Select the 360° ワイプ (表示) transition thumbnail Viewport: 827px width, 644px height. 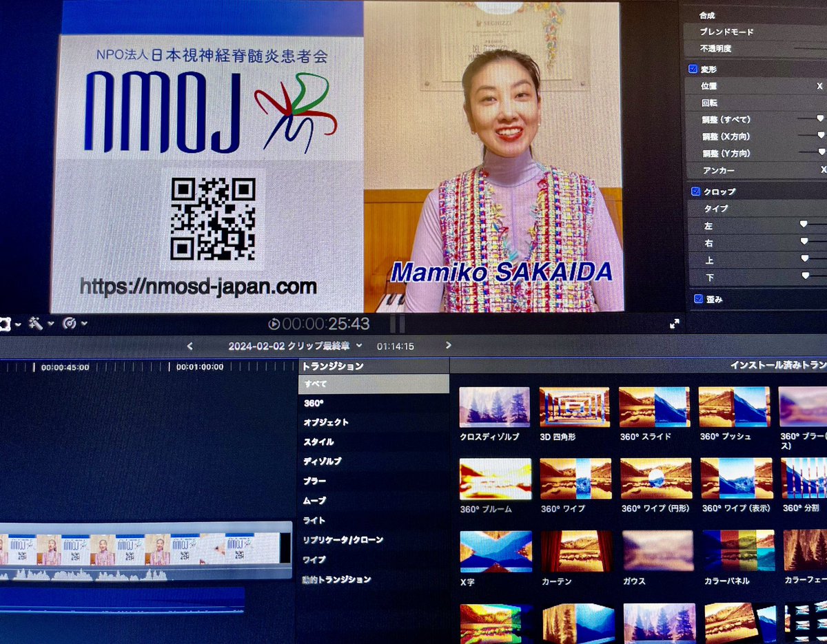[x=737, y=479]
